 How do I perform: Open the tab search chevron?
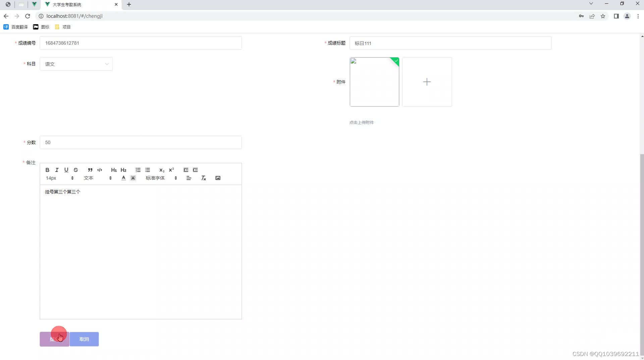591,4
